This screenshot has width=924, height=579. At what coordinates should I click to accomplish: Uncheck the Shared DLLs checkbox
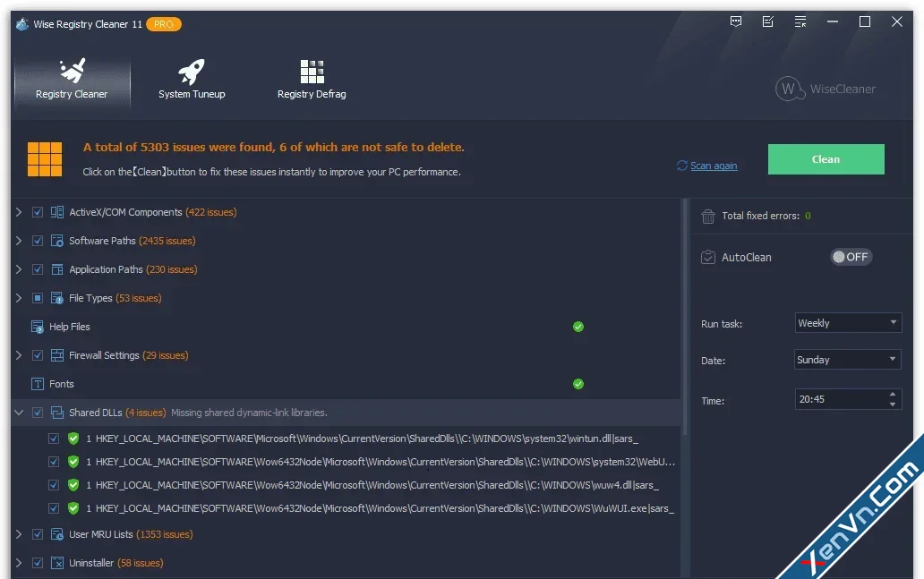click(38, 413)
